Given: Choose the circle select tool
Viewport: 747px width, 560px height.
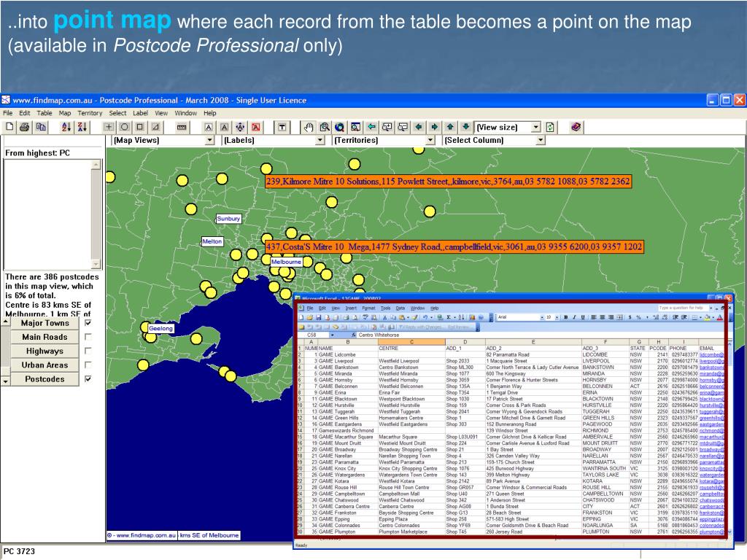Looking at the screenshot, I should [124, 127].
